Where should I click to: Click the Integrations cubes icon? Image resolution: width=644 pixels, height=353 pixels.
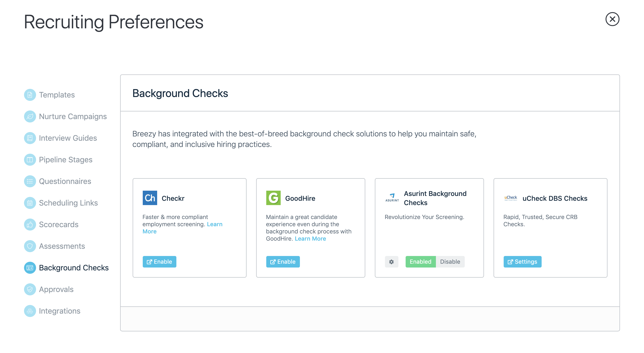[x=30, y=311]
